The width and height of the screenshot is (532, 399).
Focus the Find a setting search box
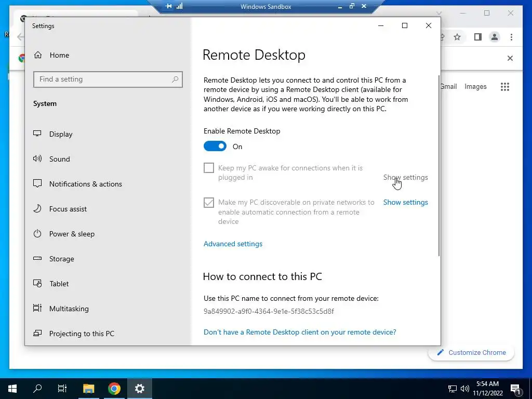coord(108,79)
